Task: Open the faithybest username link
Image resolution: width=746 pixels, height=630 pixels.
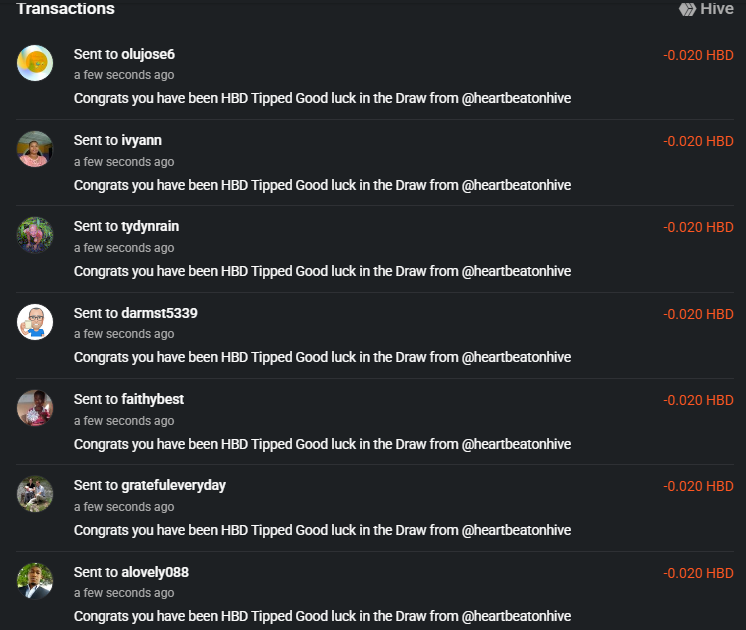Action: [x=152, y=399]
